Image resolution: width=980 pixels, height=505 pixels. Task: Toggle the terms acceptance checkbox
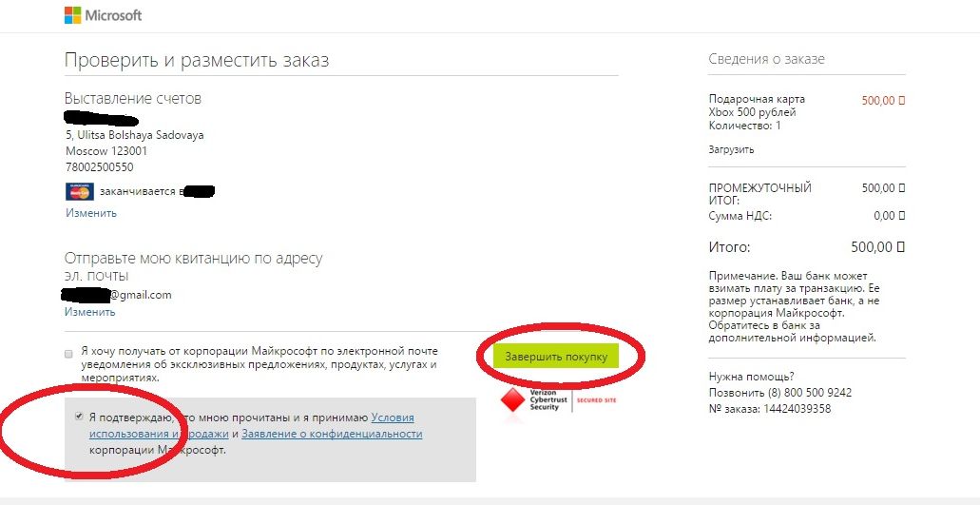tap(78, 418)
